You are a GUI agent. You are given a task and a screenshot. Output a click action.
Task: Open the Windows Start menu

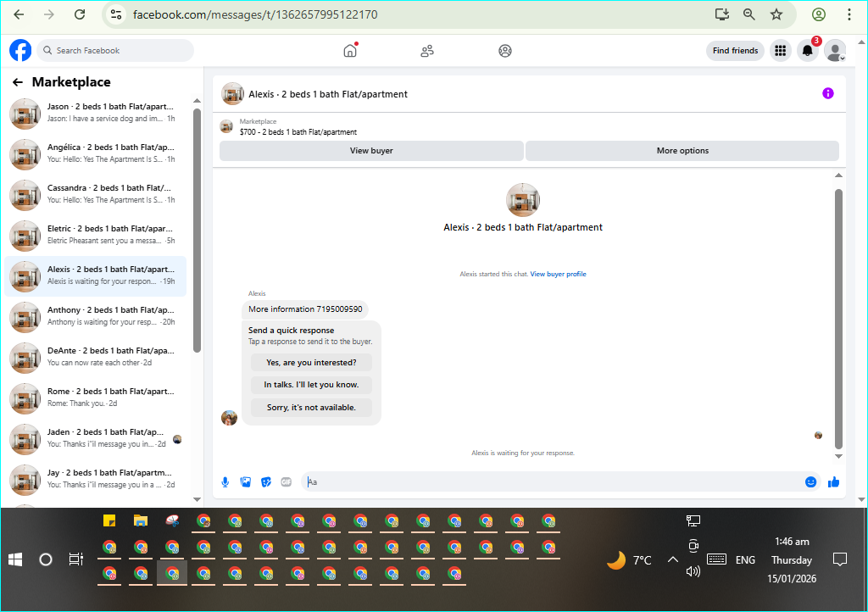pos(15,560)
